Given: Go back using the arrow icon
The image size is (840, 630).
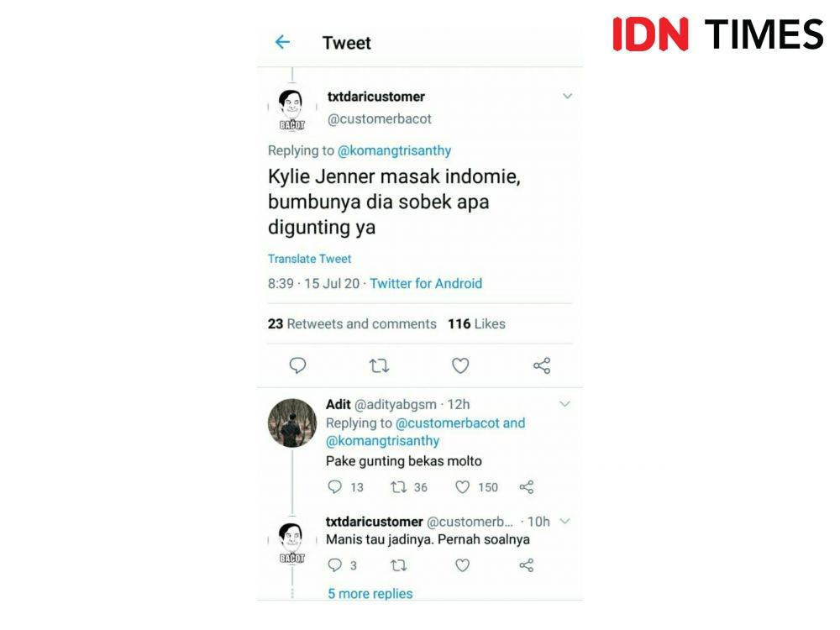Looking at the screenshot, I should (282, 42).
